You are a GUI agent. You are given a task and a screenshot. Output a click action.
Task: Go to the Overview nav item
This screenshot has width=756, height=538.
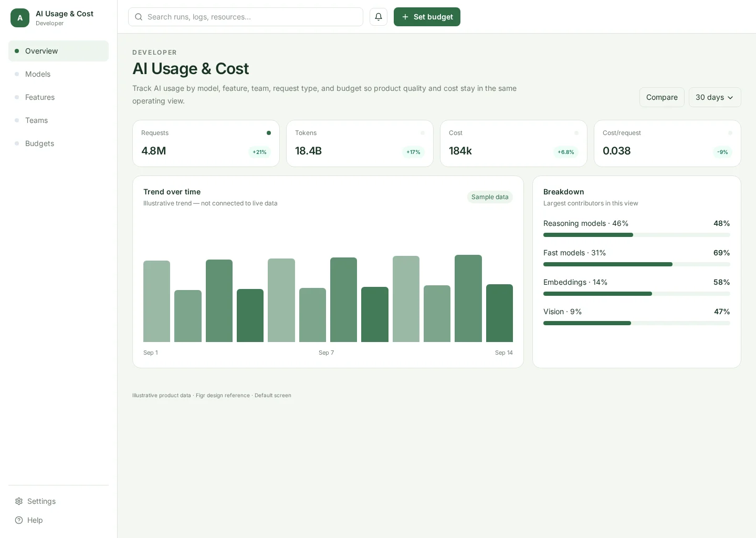pyautogui.click(x=58, y=51)
